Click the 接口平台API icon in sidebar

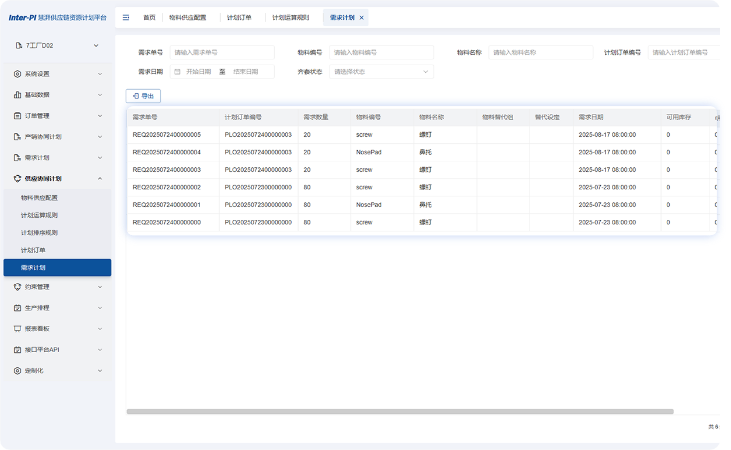click(17, 349)
